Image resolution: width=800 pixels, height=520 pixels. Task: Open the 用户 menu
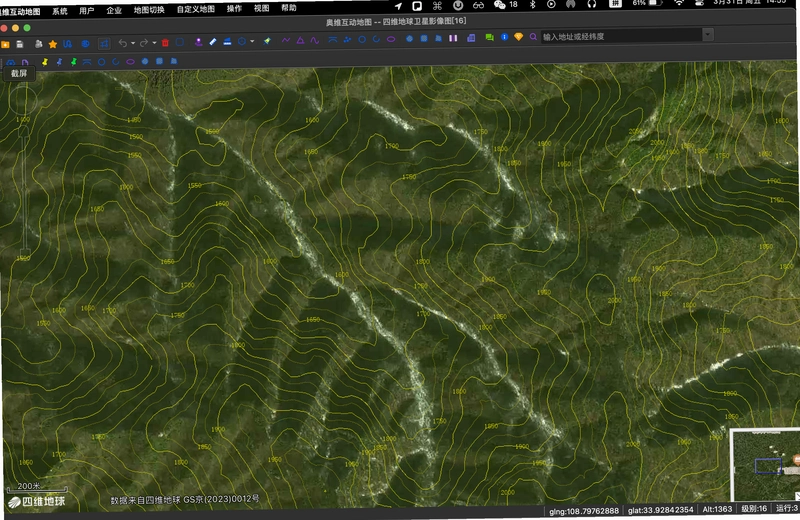click(87, 10)
